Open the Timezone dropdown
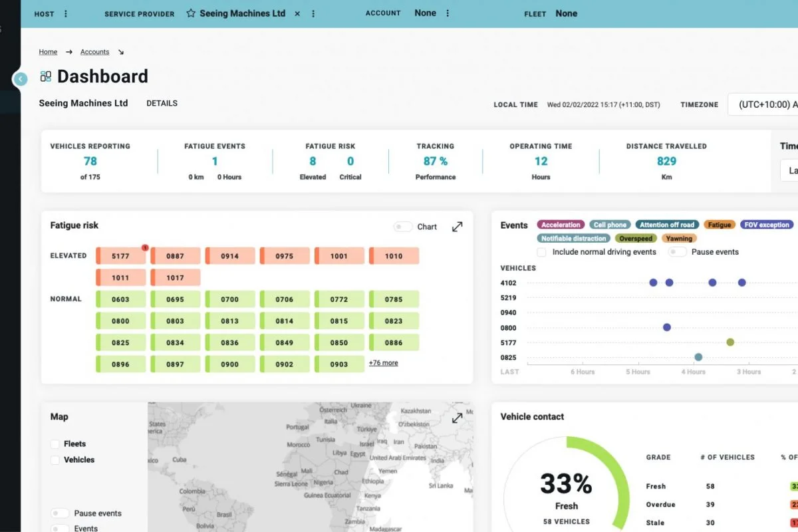798x532 pixels. pos(763,104)
